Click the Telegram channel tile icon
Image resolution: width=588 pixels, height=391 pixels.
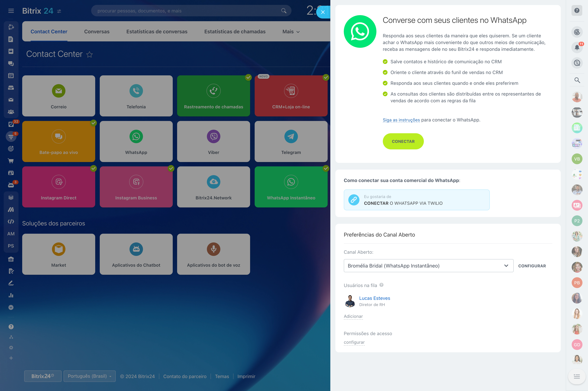tap(291, 136)
